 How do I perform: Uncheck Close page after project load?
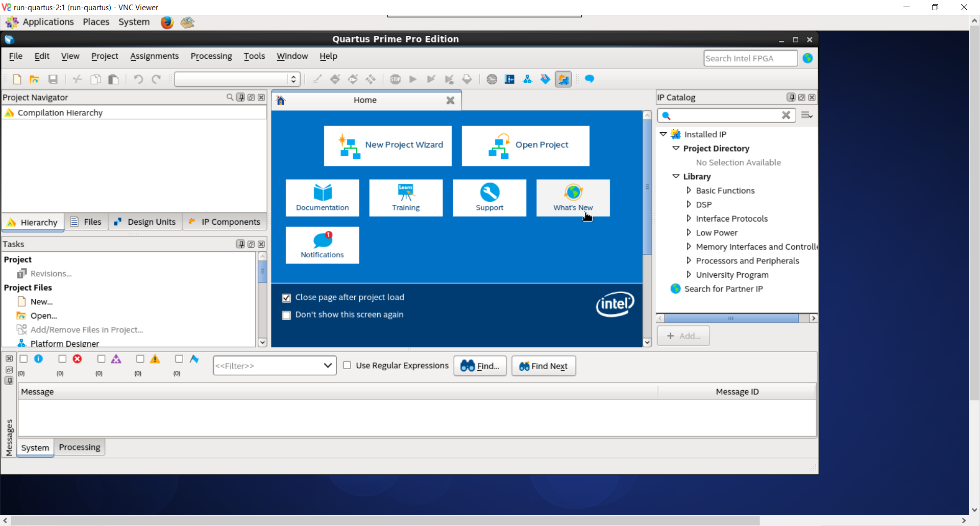287,298
